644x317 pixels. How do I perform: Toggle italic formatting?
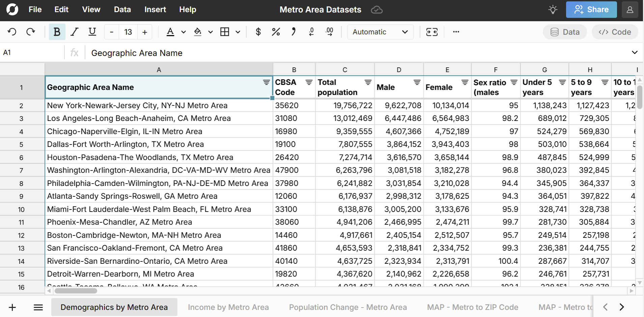[x=74, y=32]
